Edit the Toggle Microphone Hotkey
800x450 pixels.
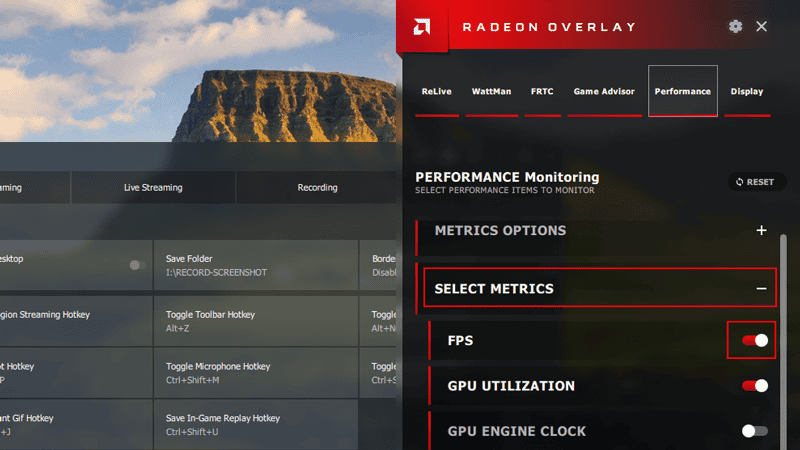(255, 373)
